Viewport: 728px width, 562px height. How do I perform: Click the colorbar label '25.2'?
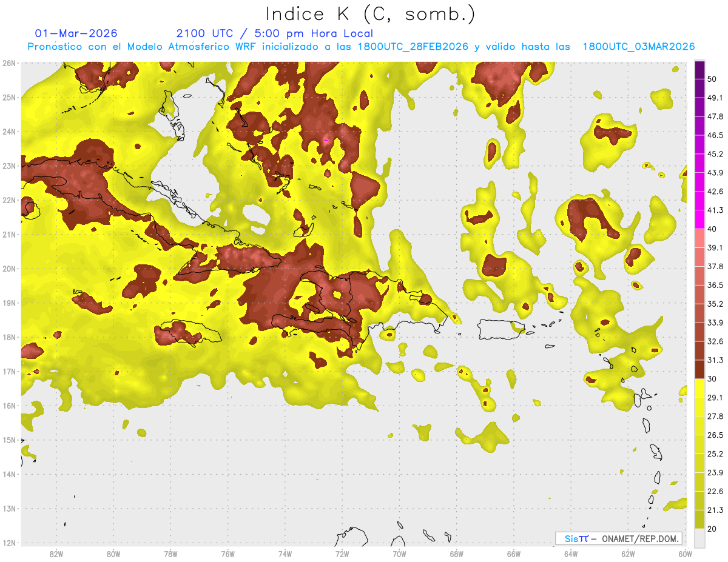[715, 453]
